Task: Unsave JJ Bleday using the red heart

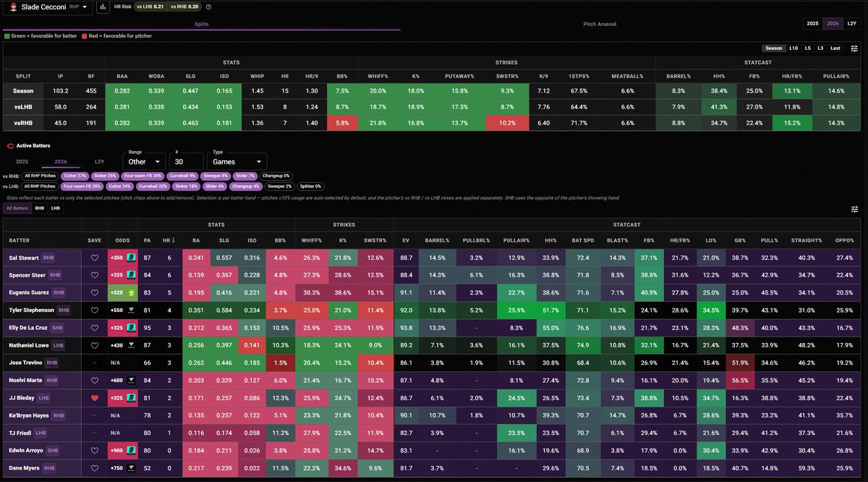Action: (94, 398)
